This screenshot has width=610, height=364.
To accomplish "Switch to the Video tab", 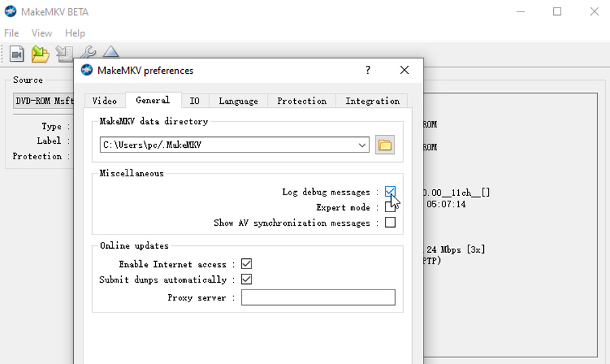I will (104, 101).
